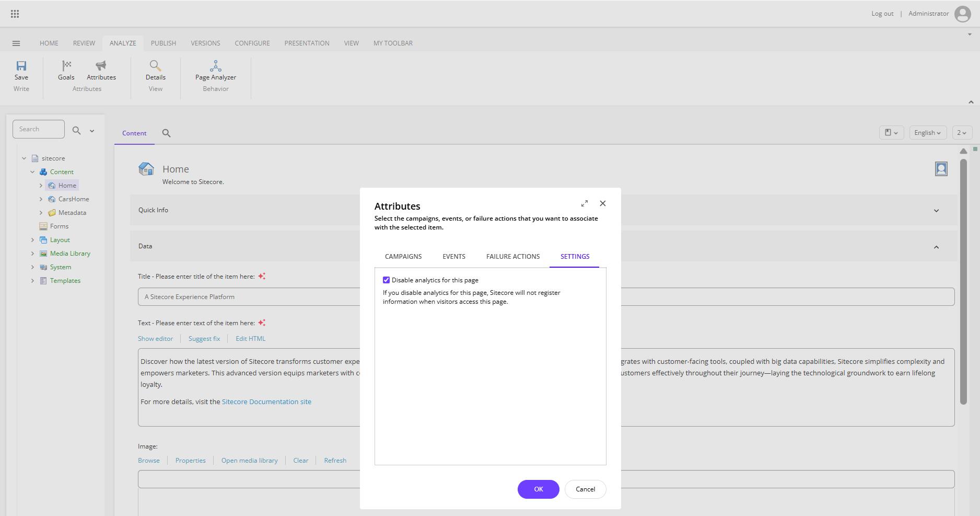Select the SETTINGS tab
The image size is (980, 516).
[x=575, y=257]
